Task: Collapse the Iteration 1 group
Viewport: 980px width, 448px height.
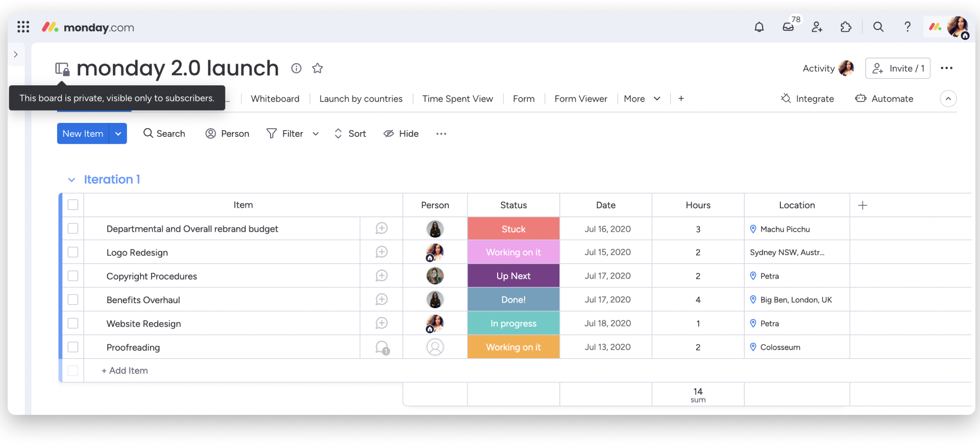Action: coord(71,180)
